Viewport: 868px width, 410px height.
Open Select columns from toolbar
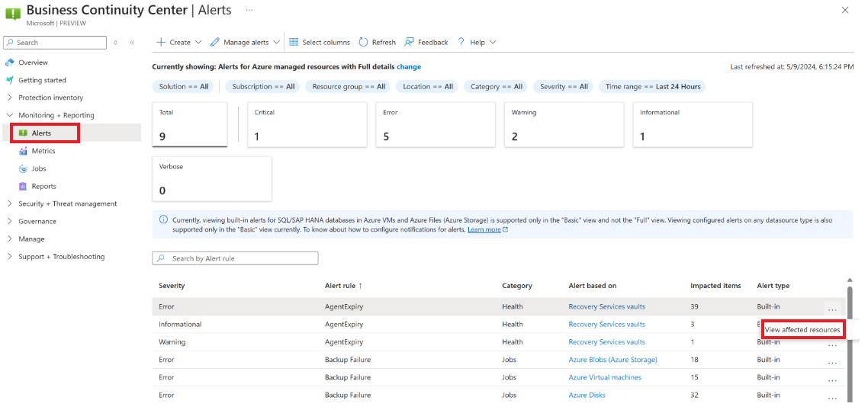coord(320,43)
